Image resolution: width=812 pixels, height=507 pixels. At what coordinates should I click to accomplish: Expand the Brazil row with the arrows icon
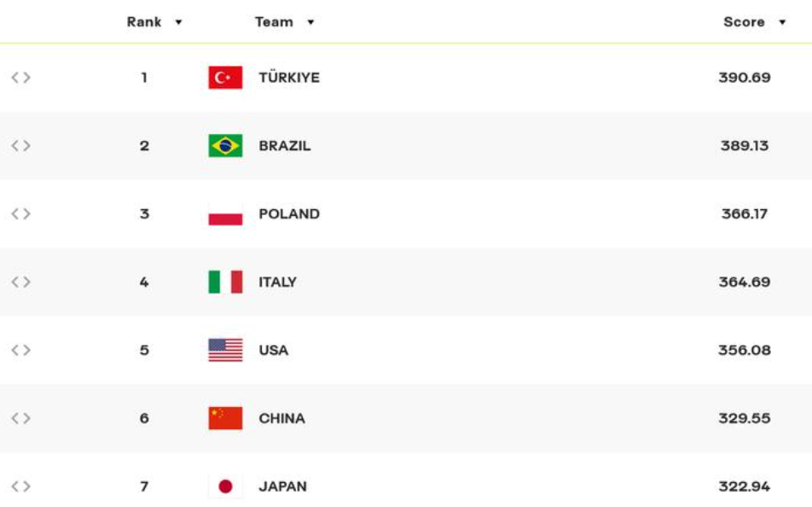[x=20, y=146]
